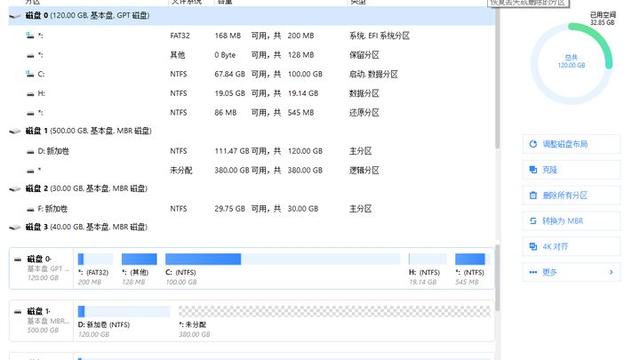Select the 磁盘 3 (40.00 GB) header row
Viewport: 640px width, 360px height.
(251, 227)
